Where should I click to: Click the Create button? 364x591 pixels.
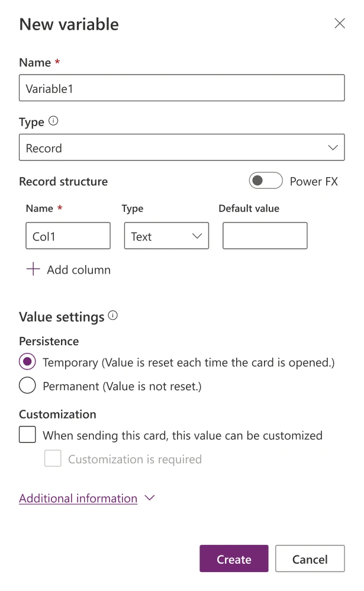click(x=234, y=558)
